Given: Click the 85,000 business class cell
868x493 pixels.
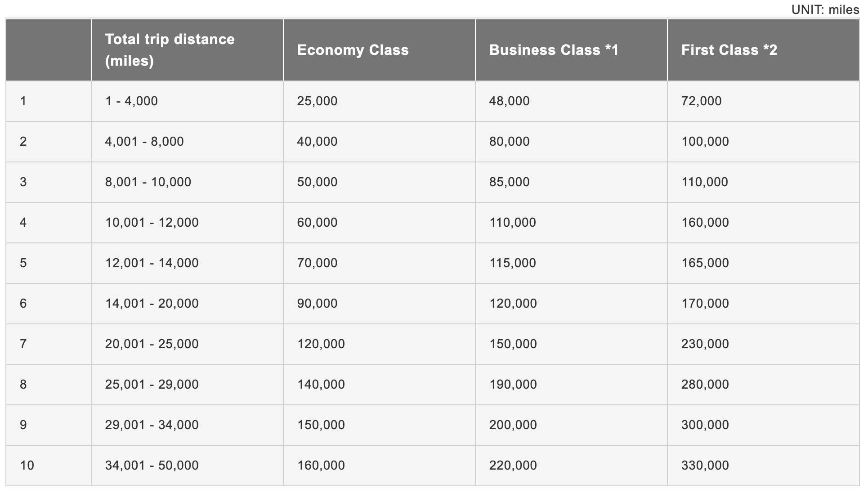Looking at the screenshot, I should (571, 182).
